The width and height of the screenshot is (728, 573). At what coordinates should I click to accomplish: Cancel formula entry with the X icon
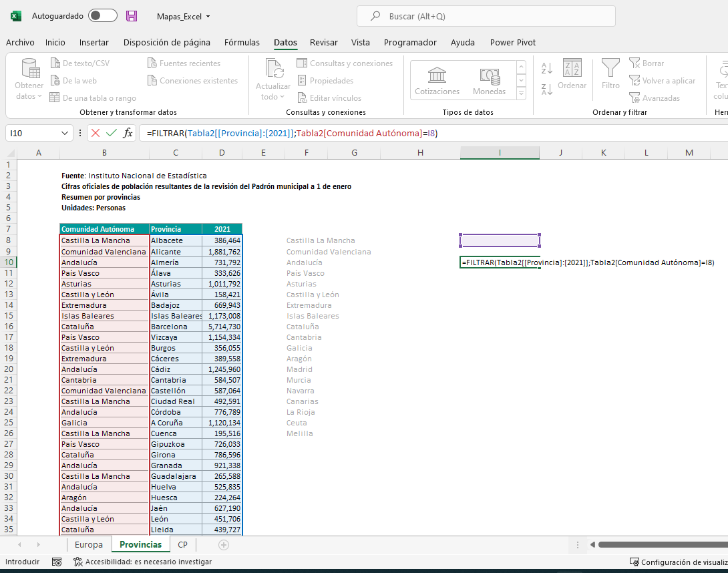coord(96,133)
